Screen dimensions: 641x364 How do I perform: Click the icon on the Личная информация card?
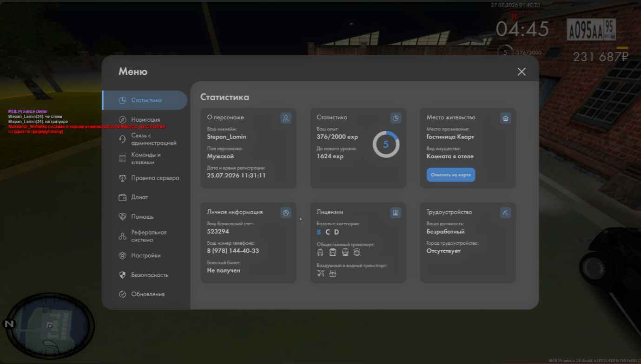pos(286,213)
